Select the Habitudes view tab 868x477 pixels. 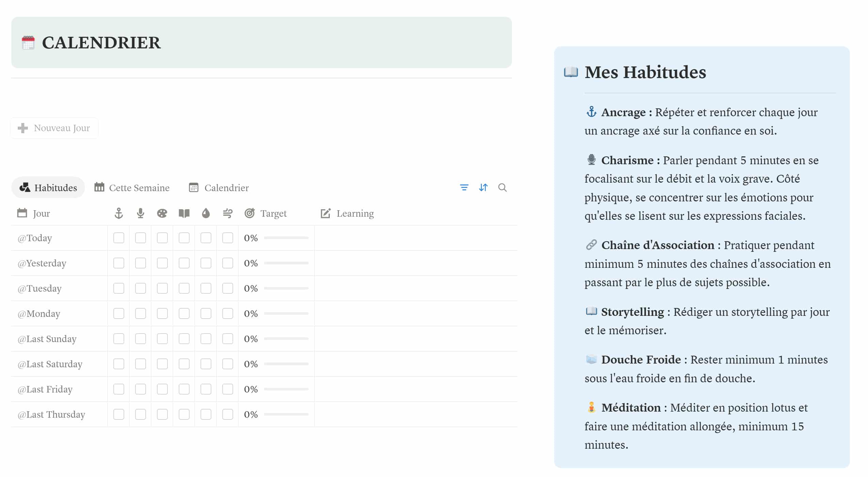pyautogui.click(x=48, y=188)
